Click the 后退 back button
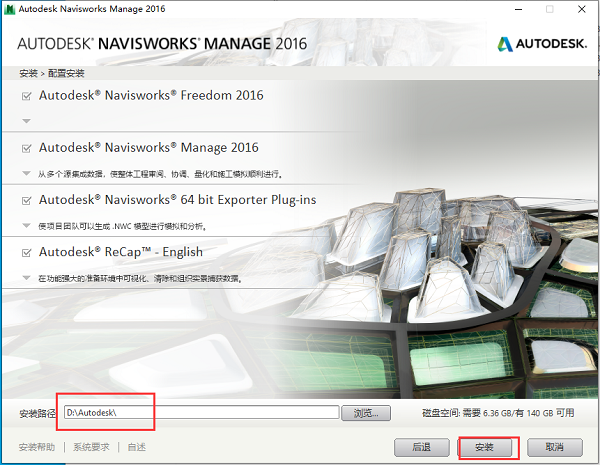Image resolution: width=600 pixels, height=465 pixels. [422, 447]
